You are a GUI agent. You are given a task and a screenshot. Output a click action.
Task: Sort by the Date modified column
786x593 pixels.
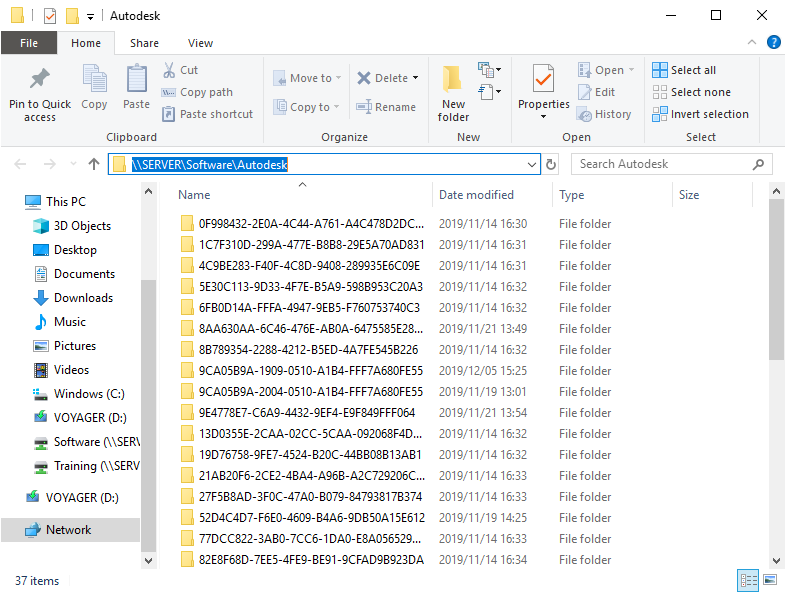tap(492, 195)
